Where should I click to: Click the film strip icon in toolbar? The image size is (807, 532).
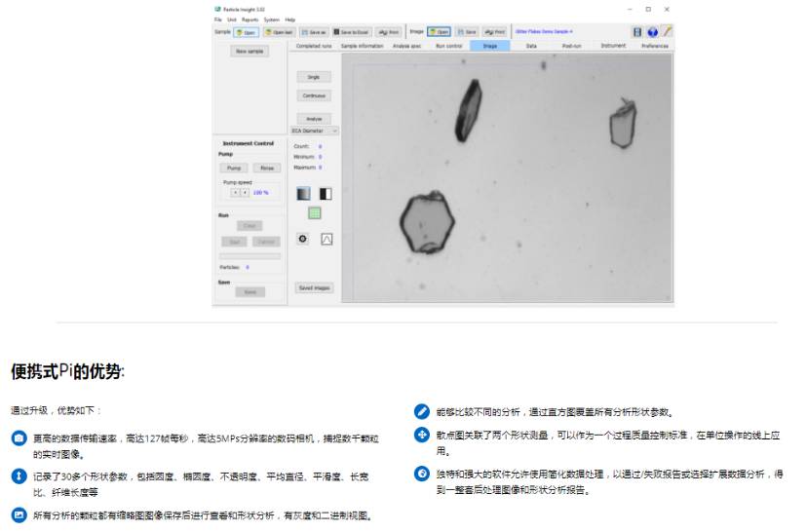click(637, 32)
